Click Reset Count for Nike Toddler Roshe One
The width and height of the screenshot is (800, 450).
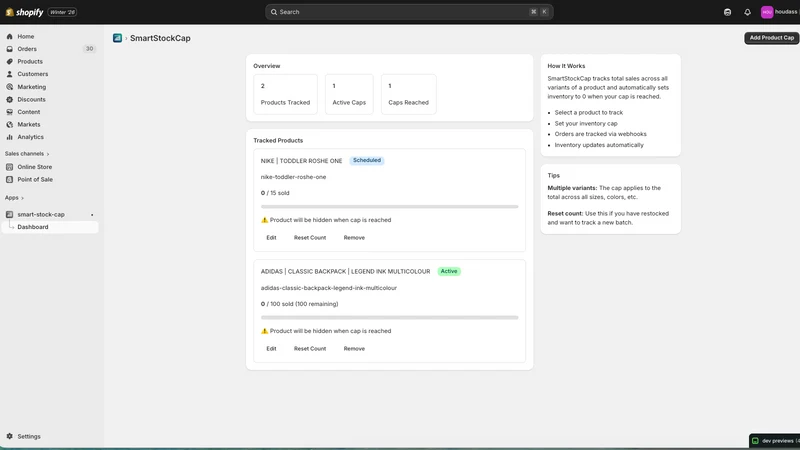point(310,238)
